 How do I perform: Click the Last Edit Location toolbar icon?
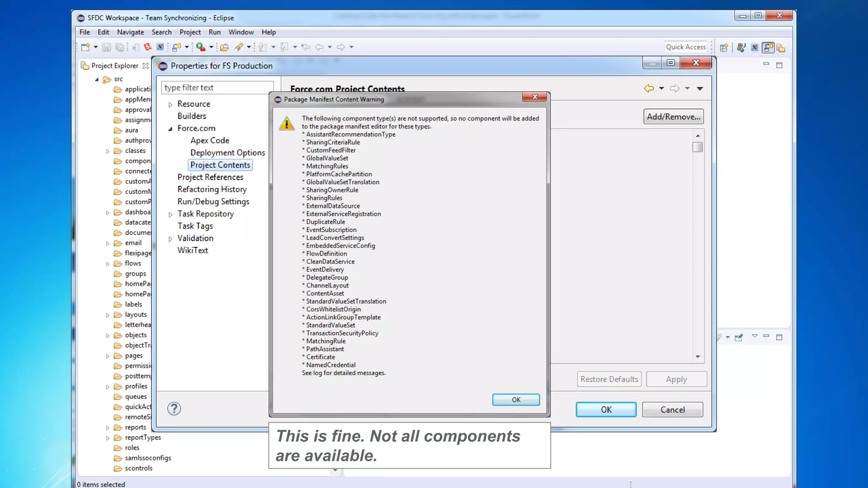pos(306,47)
